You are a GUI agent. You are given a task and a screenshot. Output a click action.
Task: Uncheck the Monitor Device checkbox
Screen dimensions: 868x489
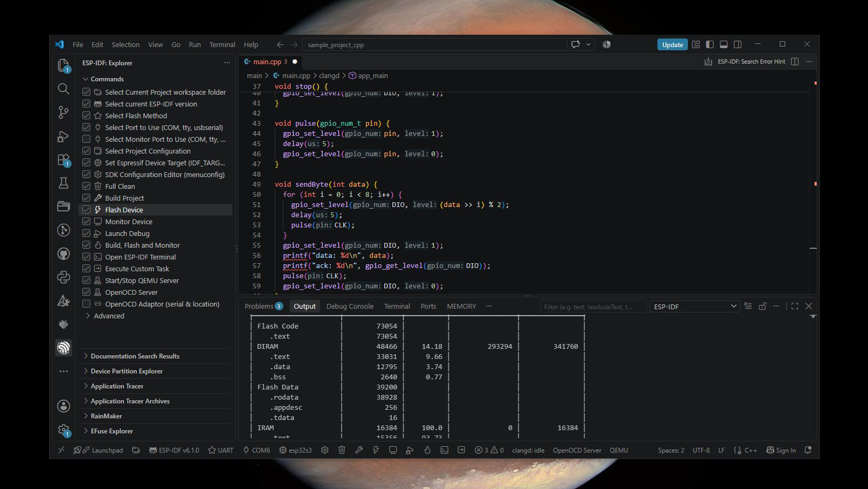(x=86, y=221)
